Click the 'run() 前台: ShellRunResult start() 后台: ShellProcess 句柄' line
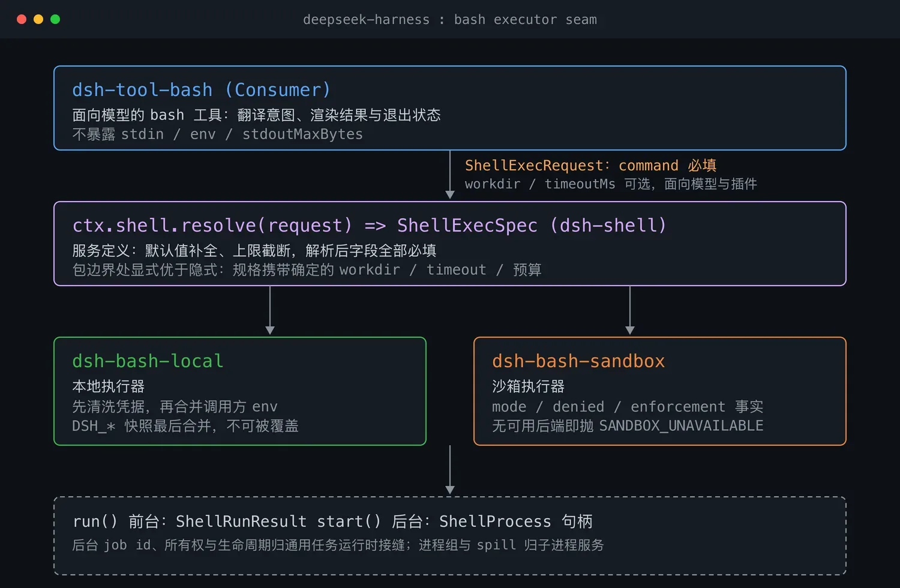The image size is (900, 588). [x=332, y=521]
